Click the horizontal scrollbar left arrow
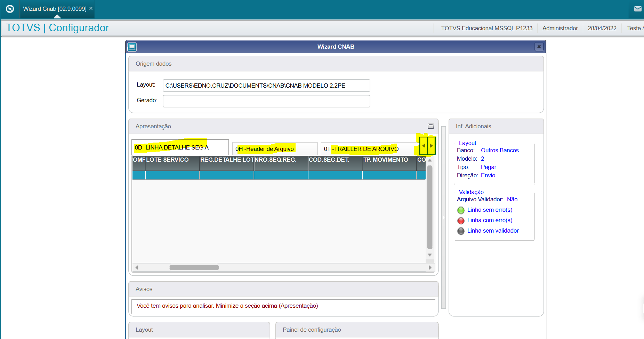The width and height of the screenshot is (644, 339). [137, 267]
